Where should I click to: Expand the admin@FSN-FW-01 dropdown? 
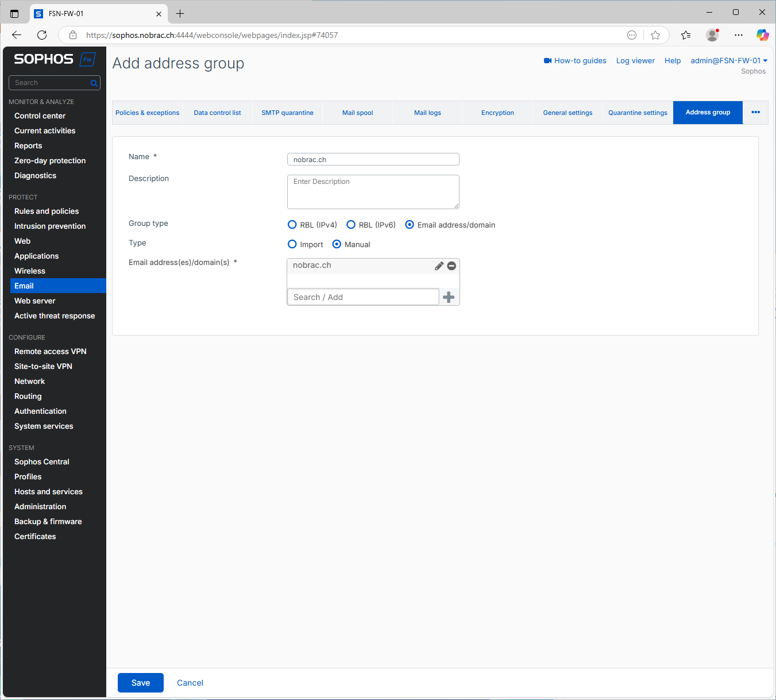pyautogui.click(x=729, y=60)
